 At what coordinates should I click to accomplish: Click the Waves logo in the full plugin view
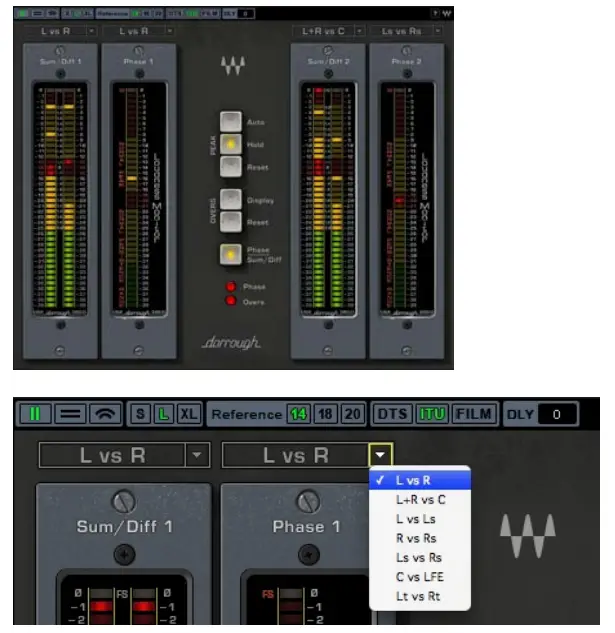(x=233, y=65)
